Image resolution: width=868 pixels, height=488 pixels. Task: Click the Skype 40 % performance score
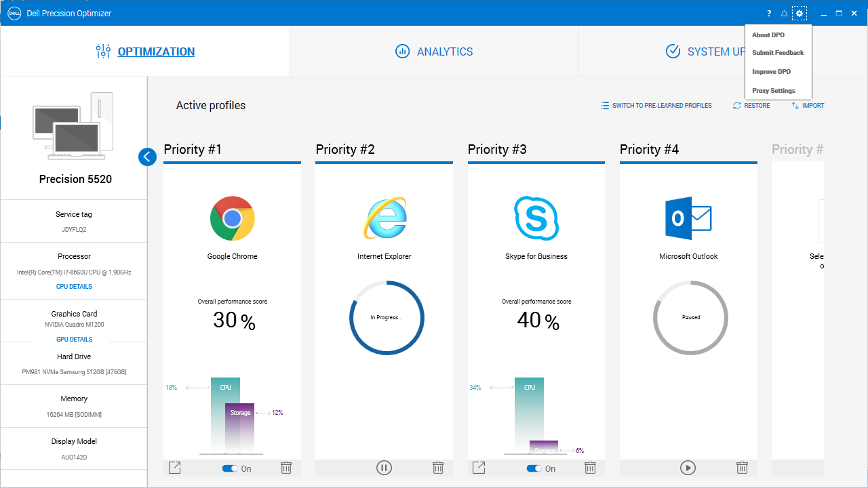[x=538, y=320]
